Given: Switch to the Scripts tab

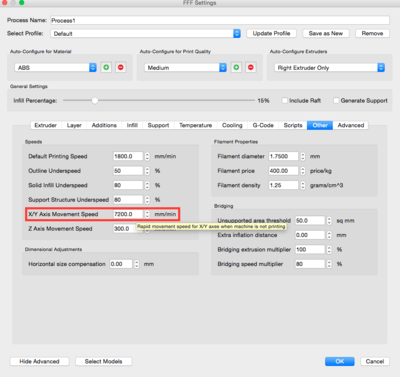Looking at the screenshot, I should 293,125.
